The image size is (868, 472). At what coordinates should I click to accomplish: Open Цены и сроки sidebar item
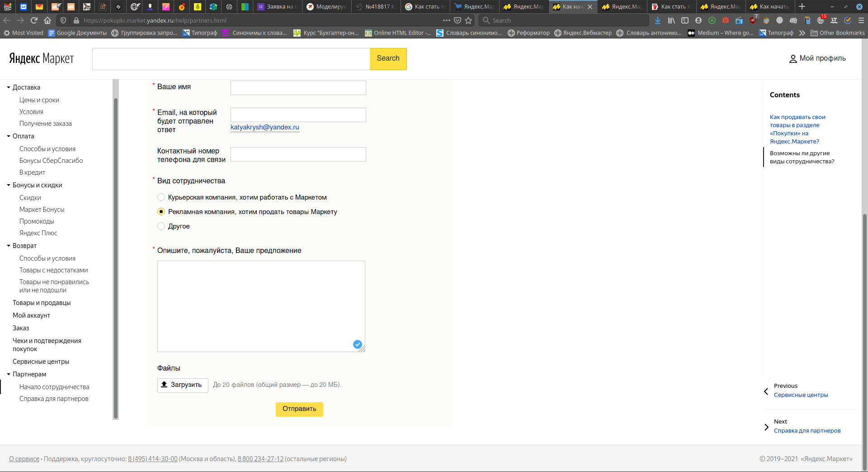tap(39, 100)
